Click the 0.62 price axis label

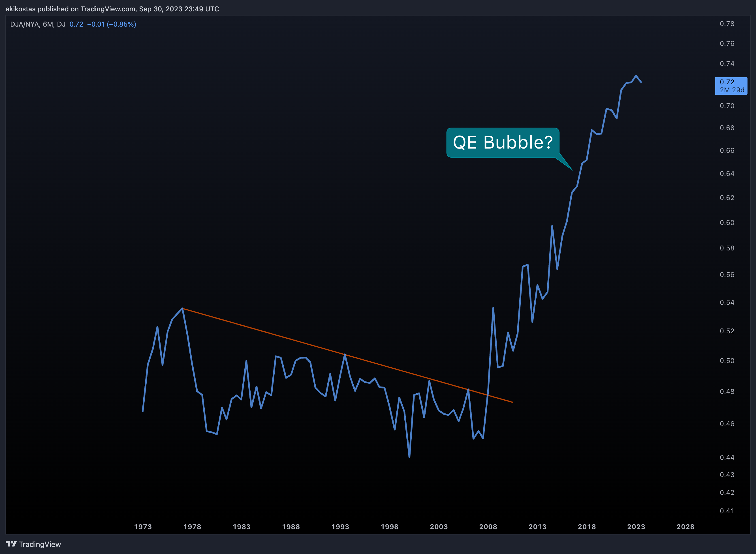point(727,198)
